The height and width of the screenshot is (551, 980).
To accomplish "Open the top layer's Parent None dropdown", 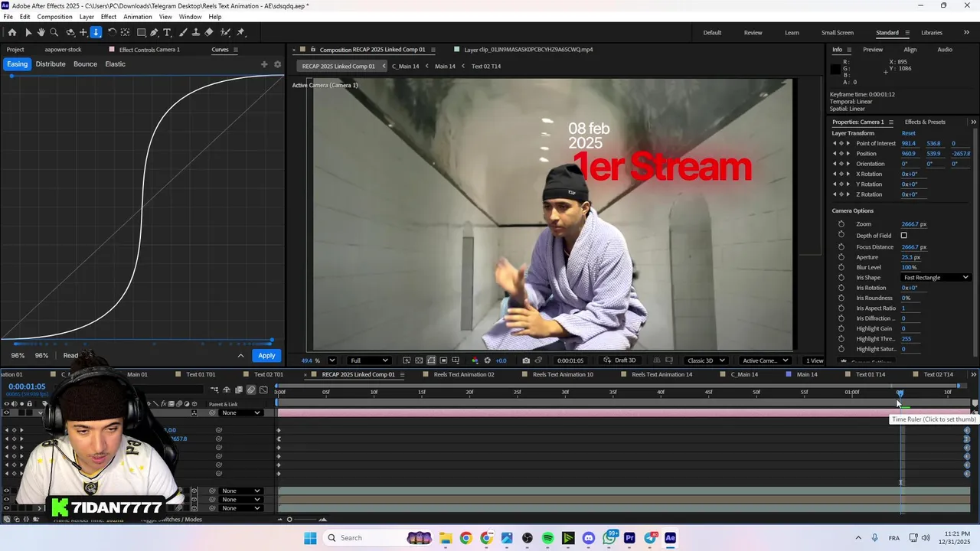I will click(241, 413).
